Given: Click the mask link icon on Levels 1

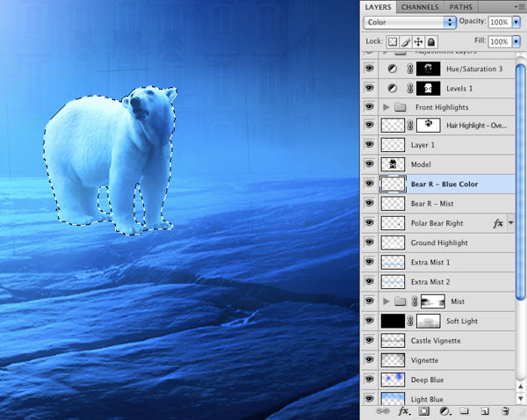Looking at the screenshot, I should [409, 89].
